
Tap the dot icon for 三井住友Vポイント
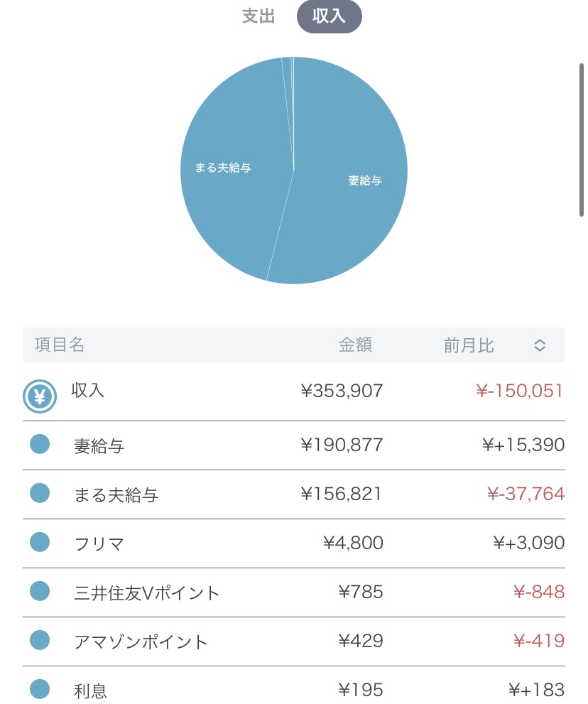40,592
